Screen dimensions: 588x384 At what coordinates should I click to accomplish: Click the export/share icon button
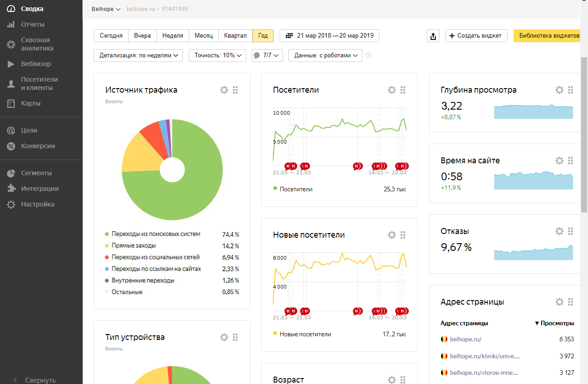point(433,36)
